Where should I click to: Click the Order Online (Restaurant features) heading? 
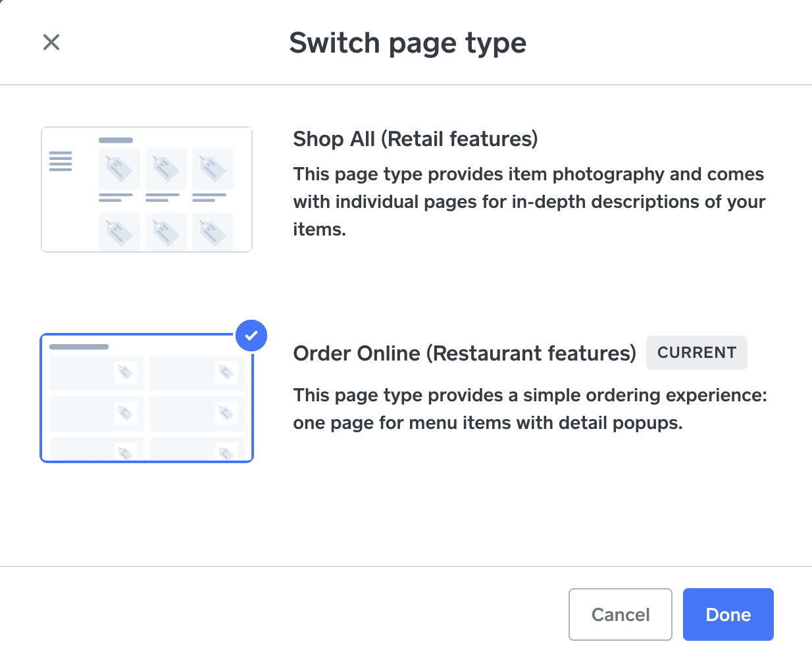click(x=464, y=353)
